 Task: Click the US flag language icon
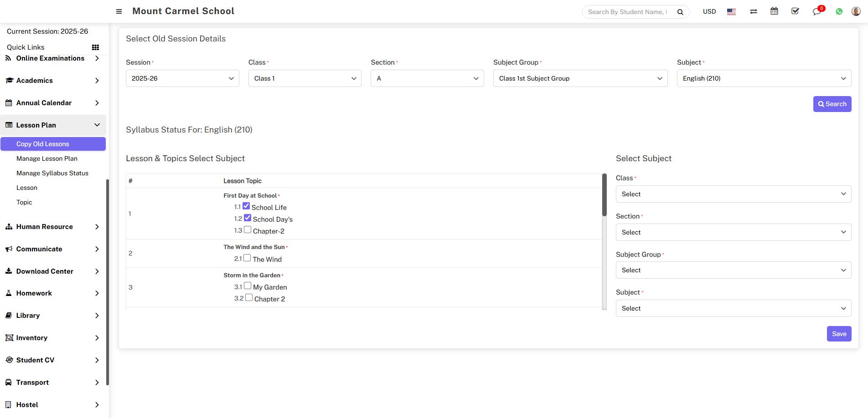coord(731,12)
